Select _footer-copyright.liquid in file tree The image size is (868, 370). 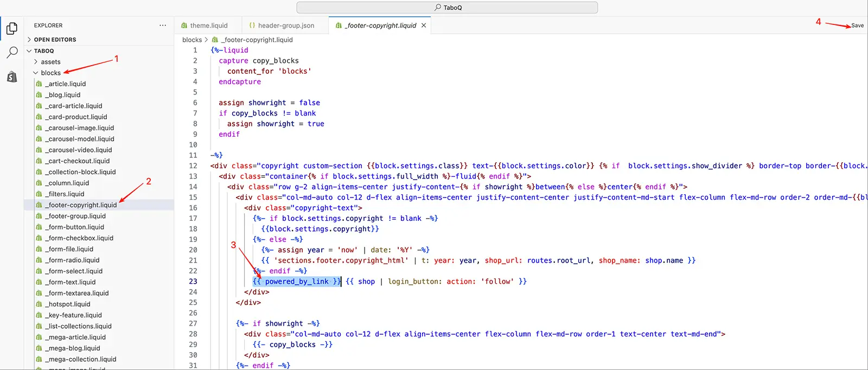point(81,205)
